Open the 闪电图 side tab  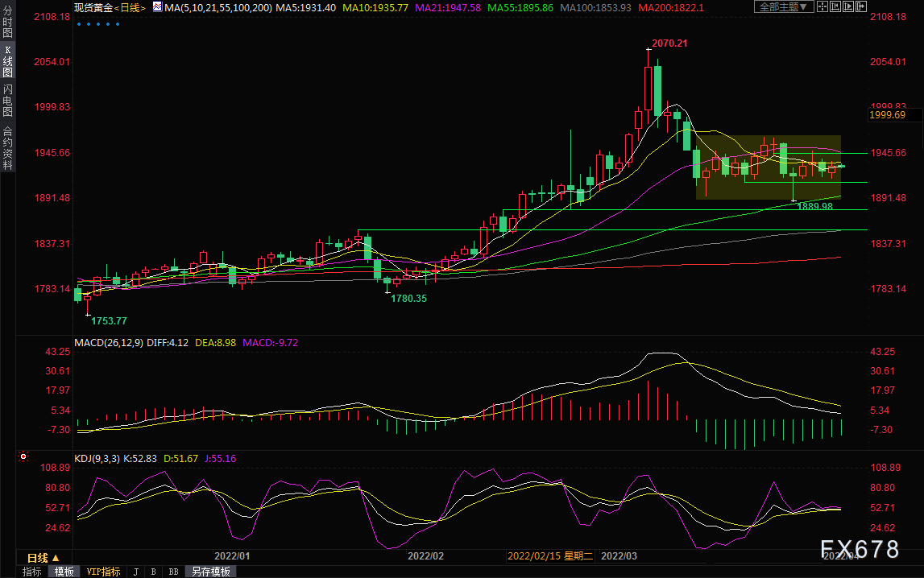(7, 101)
